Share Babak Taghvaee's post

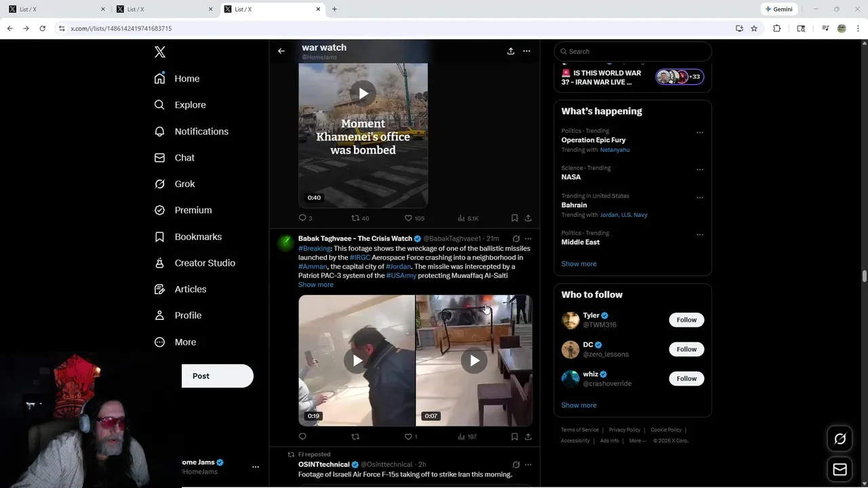(x=528, y=436)
